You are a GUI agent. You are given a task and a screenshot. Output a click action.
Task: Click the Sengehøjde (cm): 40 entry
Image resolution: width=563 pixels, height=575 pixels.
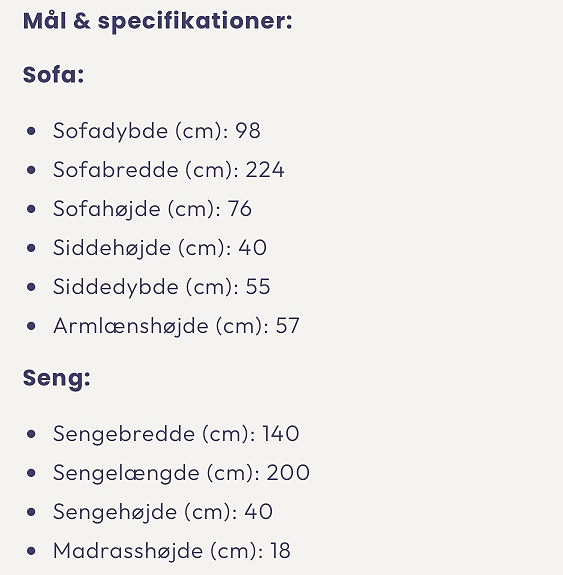tap(163, 512)
